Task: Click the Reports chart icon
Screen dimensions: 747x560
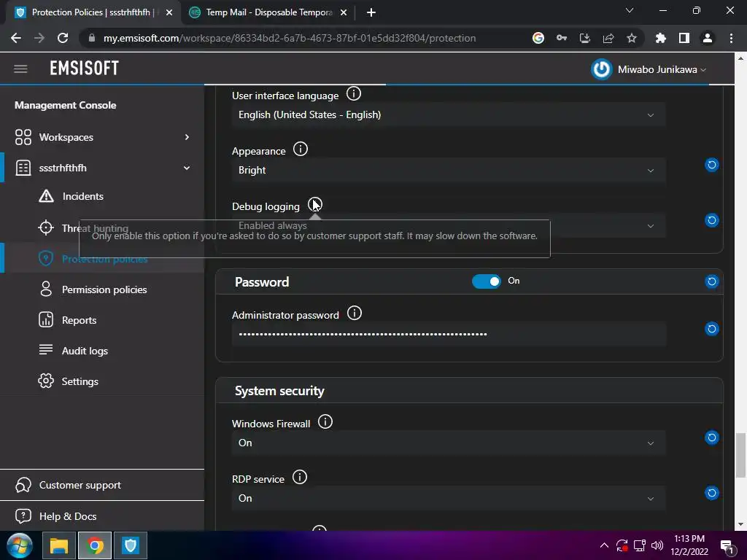Action: tap(46, 319)
